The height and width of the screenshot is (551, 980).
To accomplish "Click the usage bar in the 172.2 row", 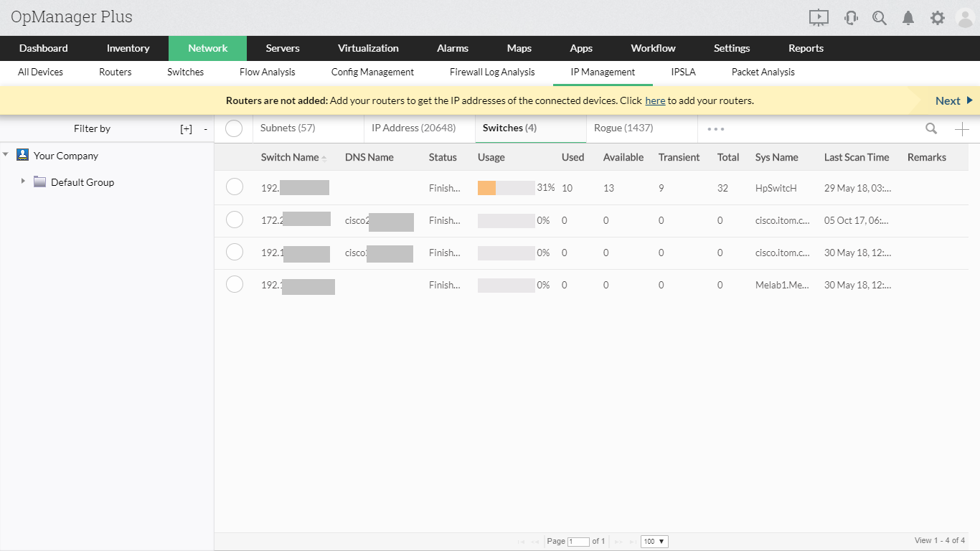I will 507,220.
